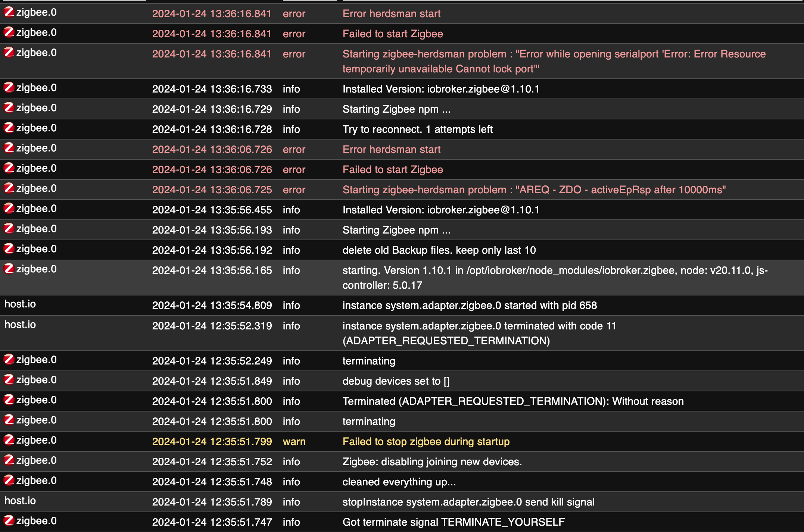The height and width of the screenshot is (532, 804).
Task: Select the 'Failed to start Zigbee' 13:36:16 message
Action: point(393,34)
